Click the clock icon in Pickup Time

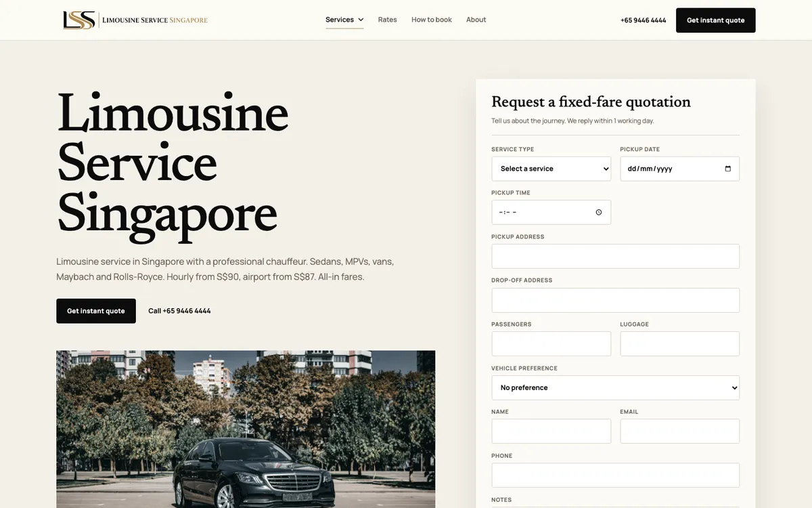pos(599,212)
